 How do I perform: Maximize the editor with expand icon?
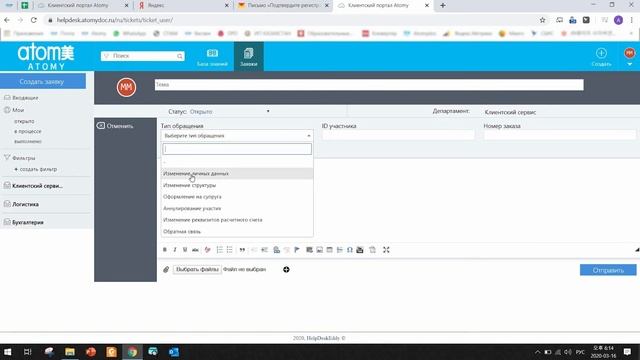pos(386,250)
